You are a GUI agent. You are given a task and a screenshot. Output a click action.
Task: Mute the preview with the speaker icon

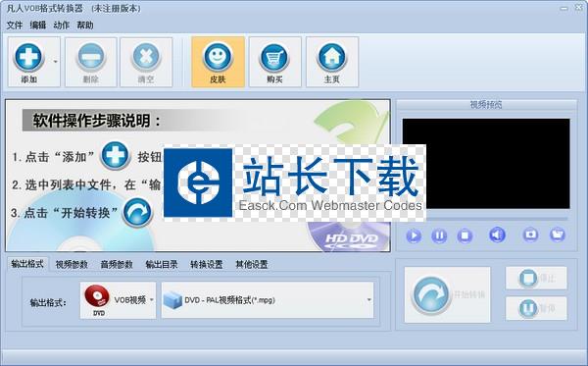coord(497,235)
